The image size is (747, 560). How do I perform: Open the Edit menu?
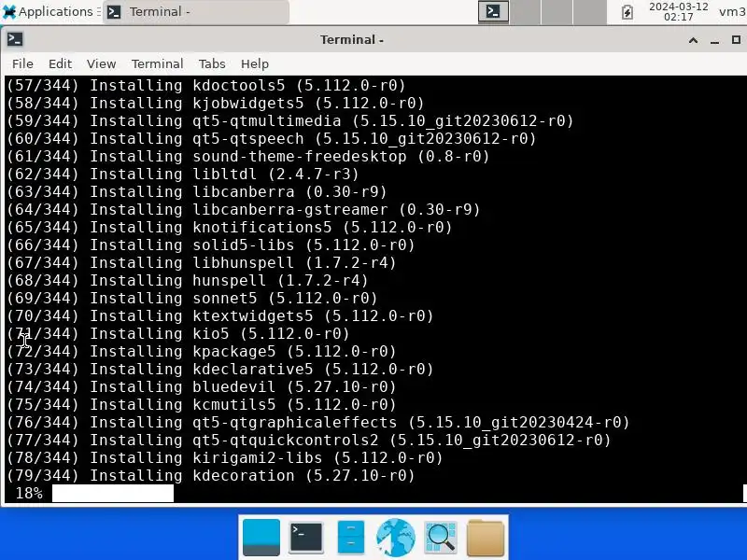coord(60,63)
